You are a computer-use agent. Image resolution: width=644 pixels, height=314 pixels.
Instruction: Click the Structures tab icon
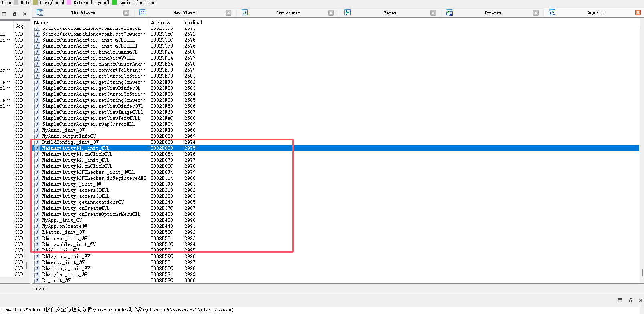coord(245,13)
